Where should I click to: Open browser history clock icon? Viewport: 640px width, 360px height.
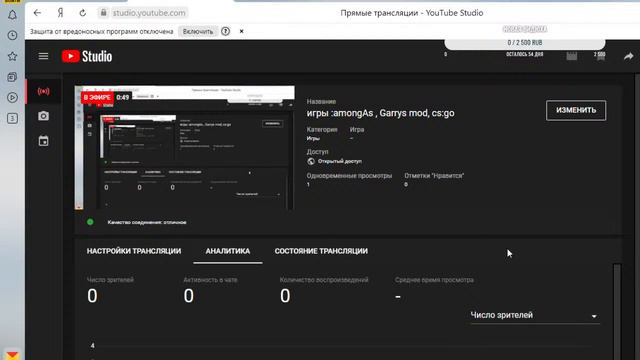(x=12, y=36)
